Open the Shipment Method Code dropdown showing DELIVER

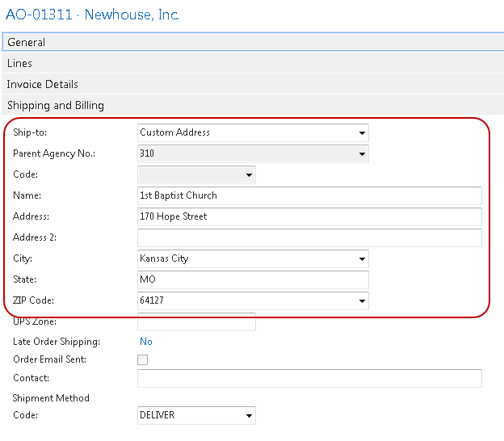249,416
